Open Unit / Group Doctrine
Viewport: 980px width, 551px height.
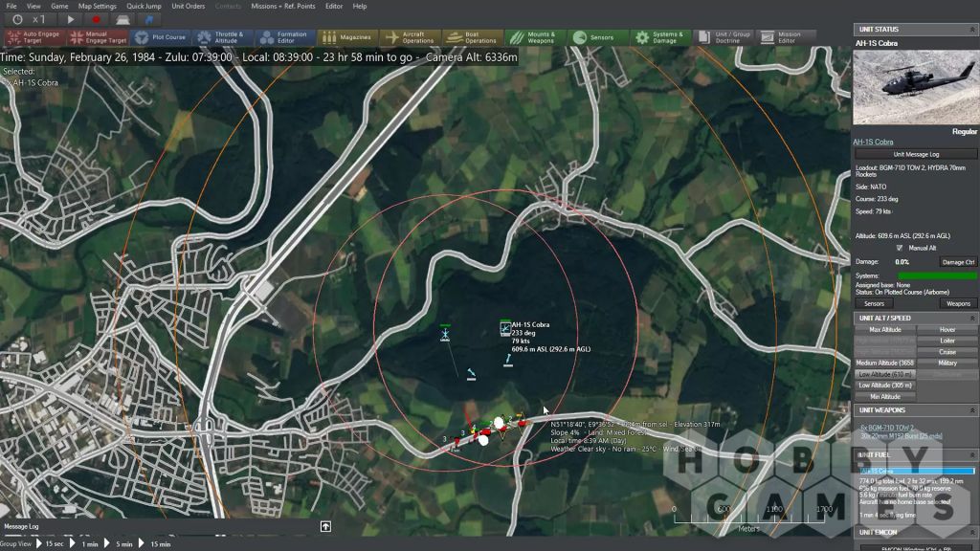click(724, 37)
